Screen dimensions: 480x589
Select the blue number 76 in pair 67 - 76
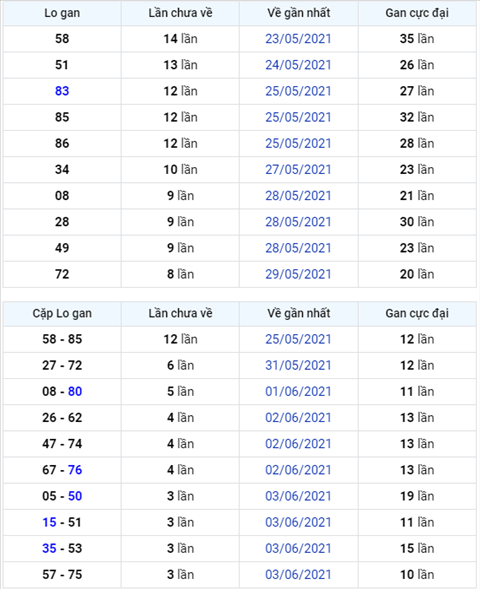75,470
